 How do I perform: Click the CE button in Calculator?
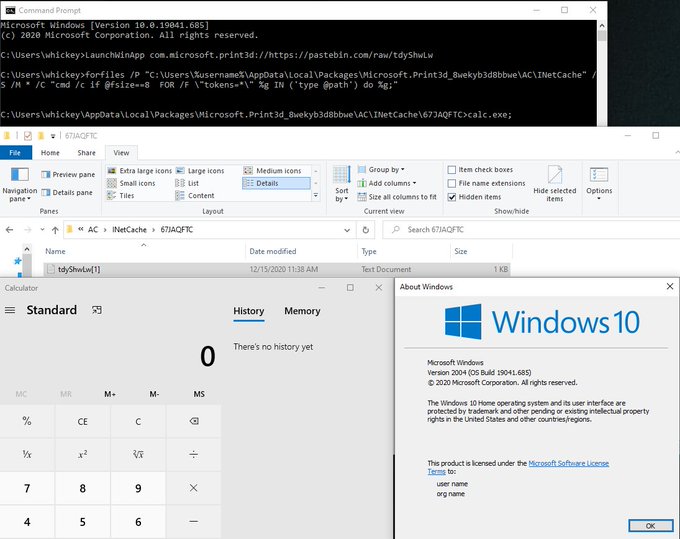pos(82,421)
